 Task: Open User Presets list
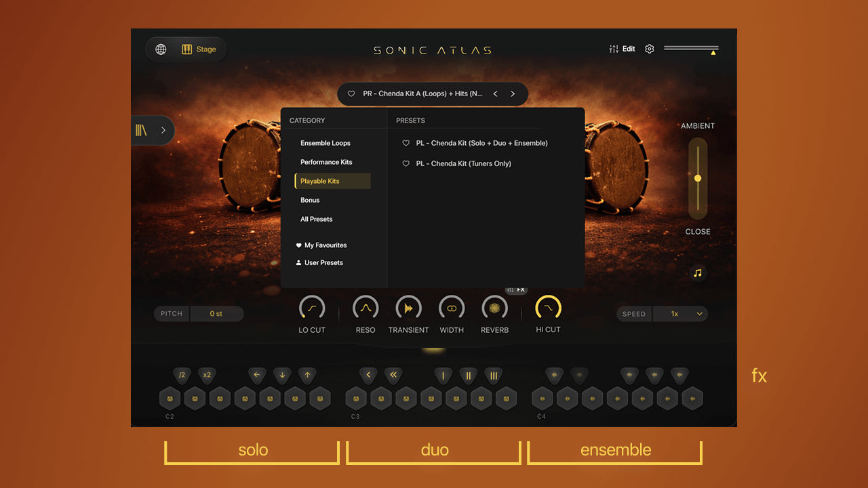click(x=319, y=263)
